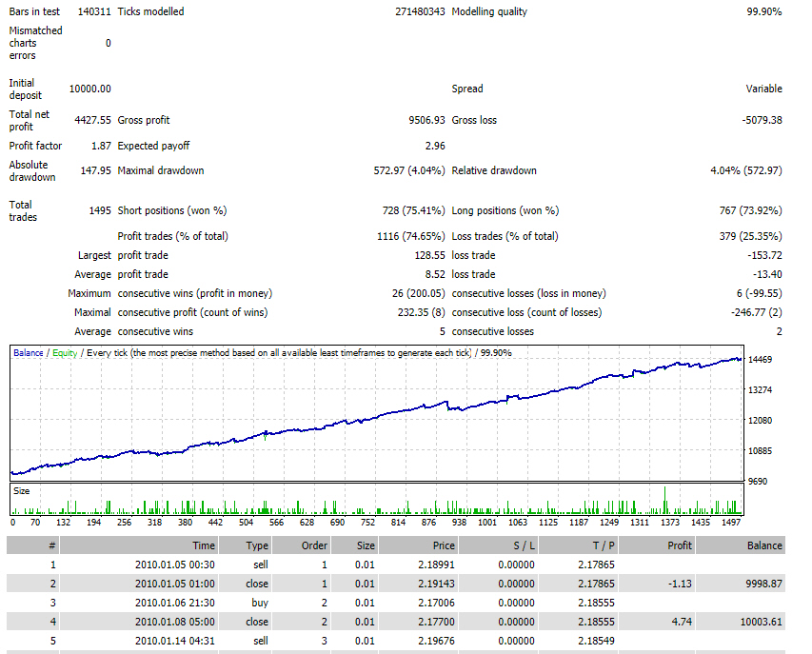Click Long positions value 767 (73.92%)
This screenshot has height=654, width=812.
point(751,210)
